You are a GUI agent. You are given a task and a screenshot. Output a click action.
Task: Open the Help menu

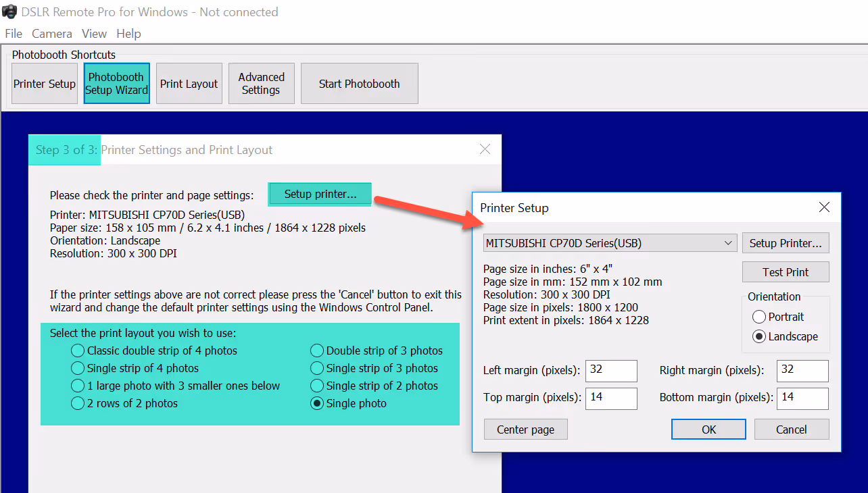128,34
